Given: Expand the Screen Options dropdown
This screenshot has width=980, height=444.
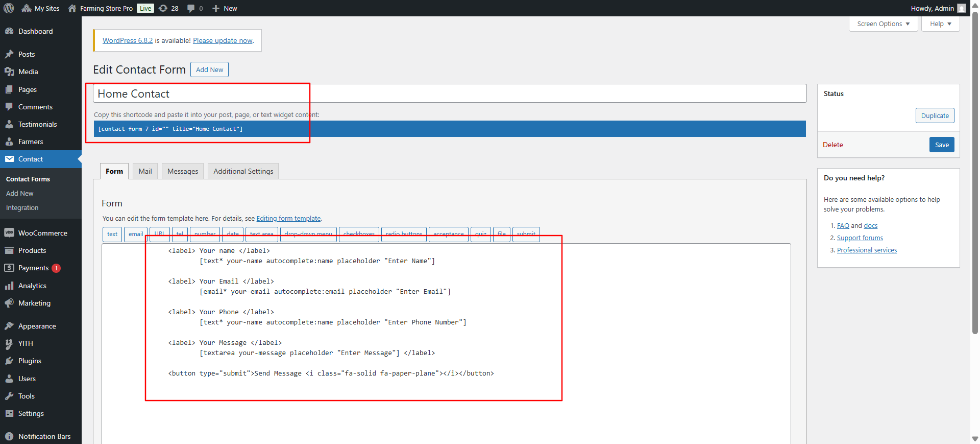Looking at the screenshot, I should [x=883, y=24].
